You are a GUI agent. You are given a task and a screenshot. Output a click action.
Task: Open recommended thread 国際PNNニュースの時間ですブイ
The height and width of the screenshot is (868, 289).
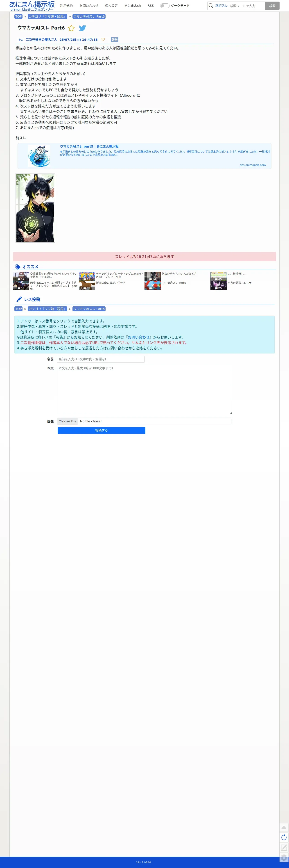(x=54, y=286)
